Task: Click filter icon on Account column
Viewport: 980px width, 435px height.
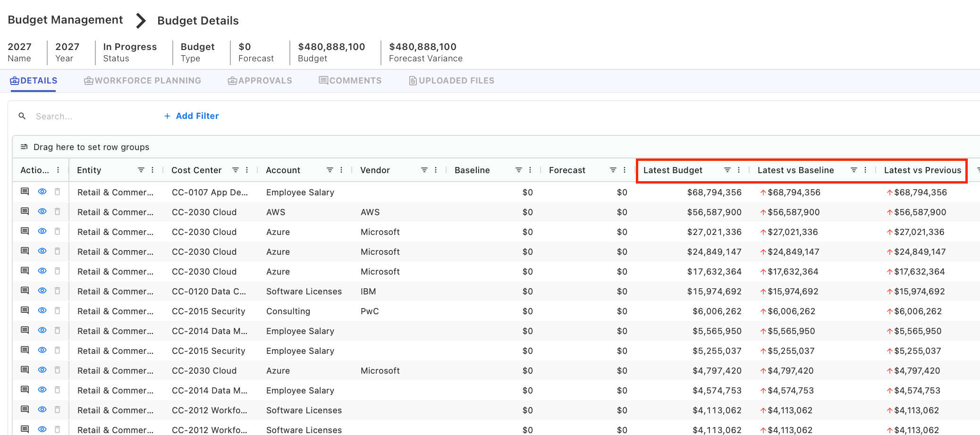Action: tap(330, 170)
